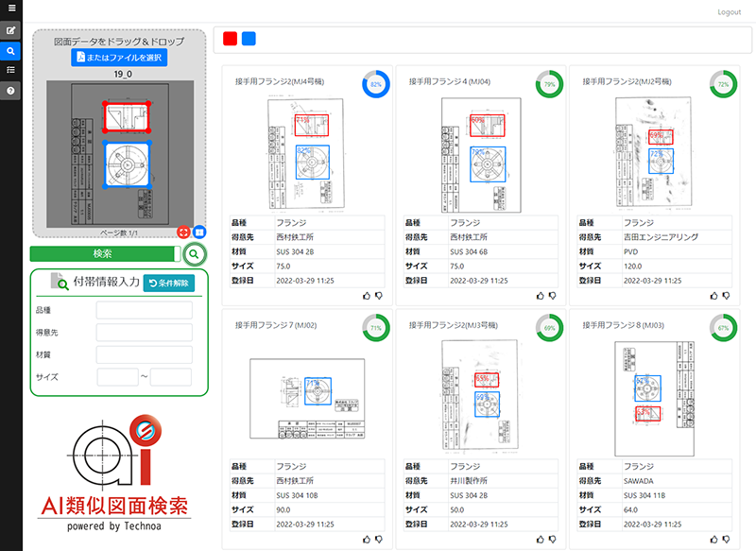Click the file name label 19_0
756x551 pixels.
pos(123,75)
